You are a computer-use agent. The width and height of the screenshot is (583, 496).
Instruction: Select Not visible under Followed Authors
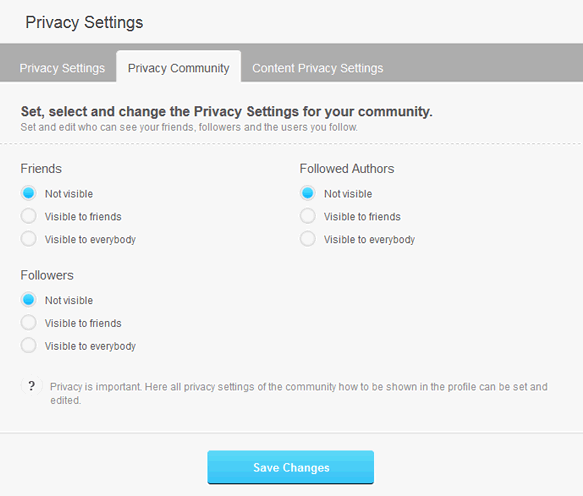click(x=308, y=193)
